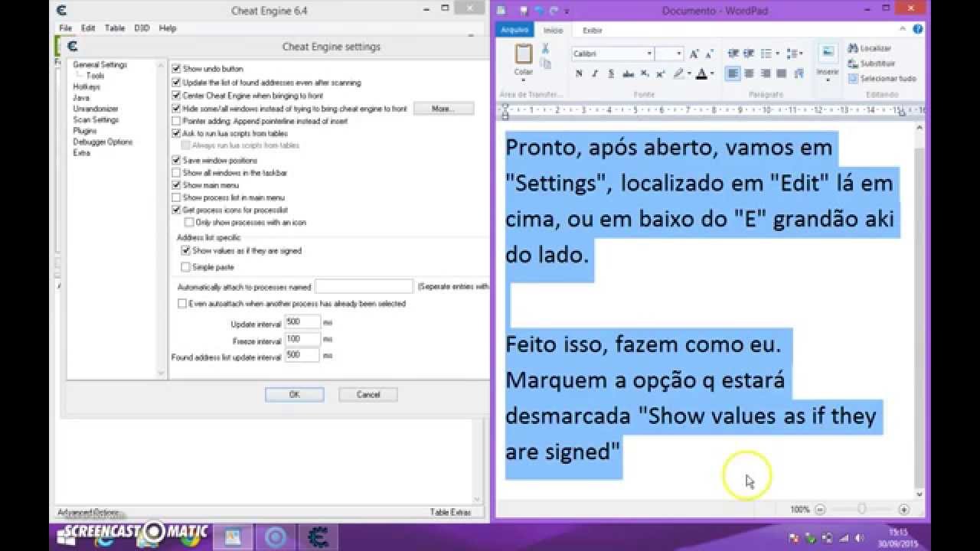This screenshot has width=980, height=551.
Task: Decrease font size with the shrink font icon
Action: pos(710,54)
